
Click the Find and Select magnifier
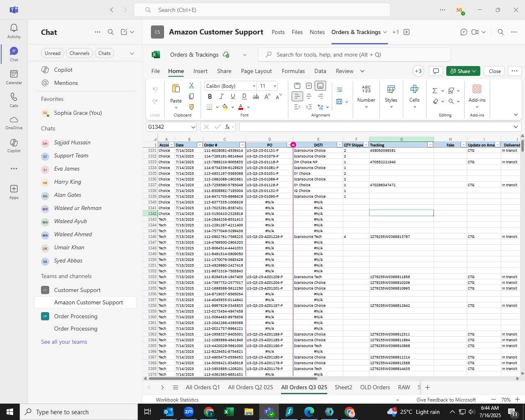[x=451, y=101]
